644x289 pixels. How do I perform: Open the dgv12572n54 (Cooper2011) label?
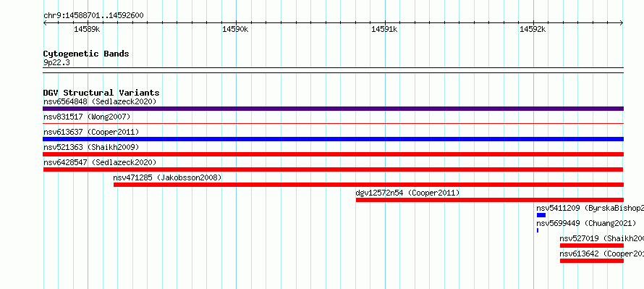click(407, 193)
